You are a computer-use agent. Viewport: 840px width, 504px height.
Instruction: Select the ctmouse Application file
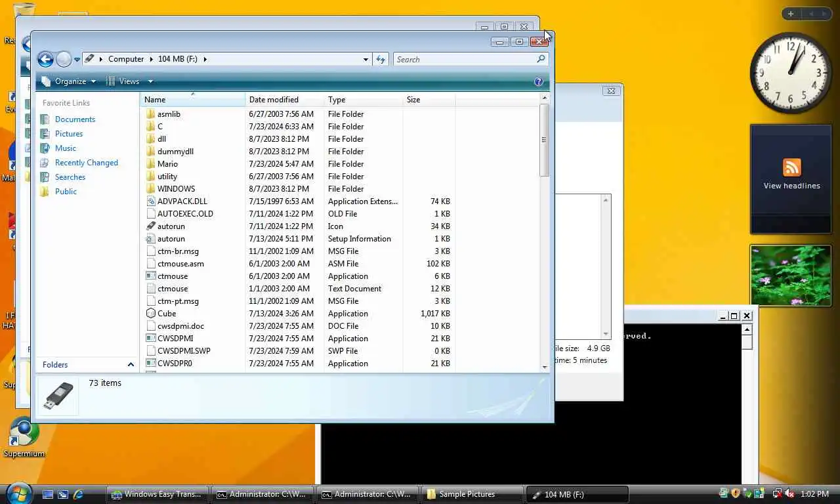tap(173, 276)
